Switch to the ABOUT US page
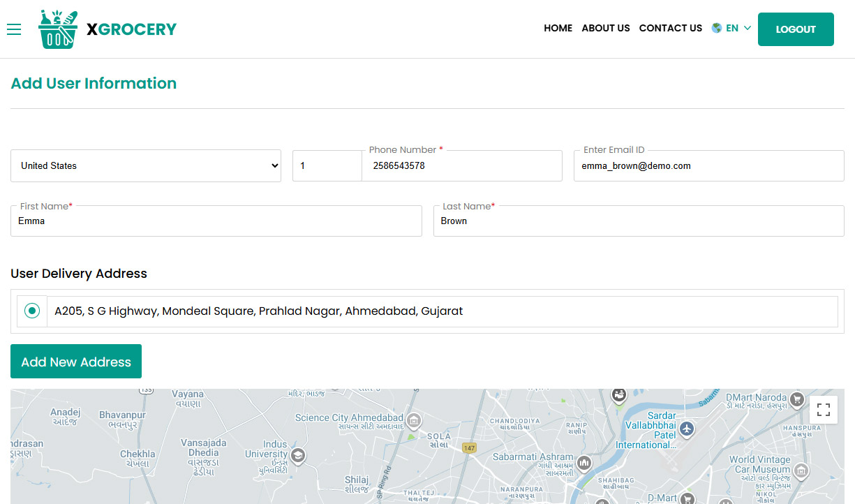The width and height of the screenshot is (855, 504). pos(605,29)
